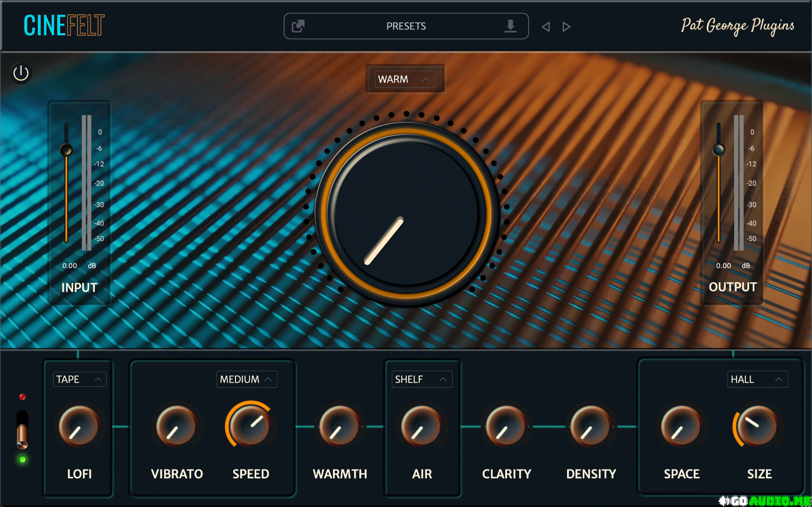
Task: Click the INPUT gain slider handle
Action: coord(66,150)
